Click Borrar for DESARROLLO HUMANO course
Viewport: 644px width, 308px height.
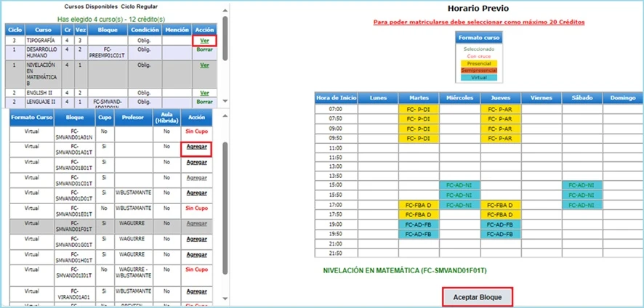pos(204,49)
